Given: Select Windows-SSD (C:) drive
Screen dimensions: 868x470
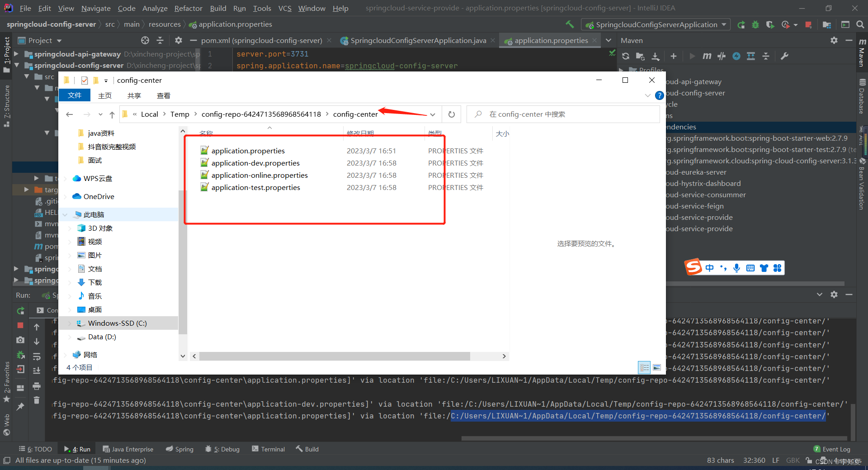Looking at the screenshot, I should point(118,323).
